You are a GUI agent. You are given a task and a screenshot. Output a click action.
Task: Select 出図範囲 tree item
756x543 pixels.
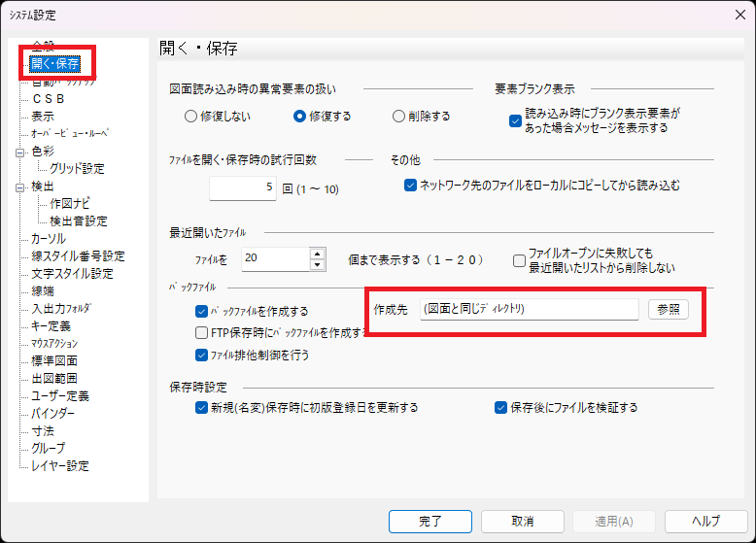[x=54, y=378]
